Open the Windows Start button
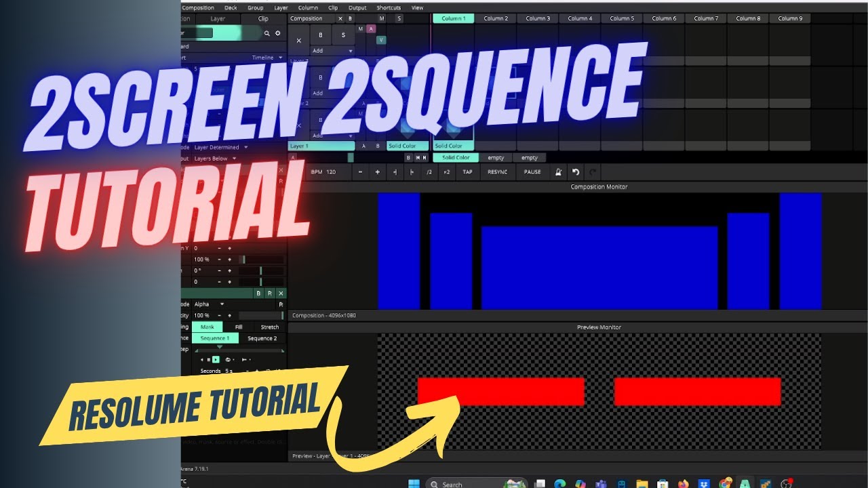Image resolution: width=868 pixels, height=488 pixels. click(x=413, y=483)
